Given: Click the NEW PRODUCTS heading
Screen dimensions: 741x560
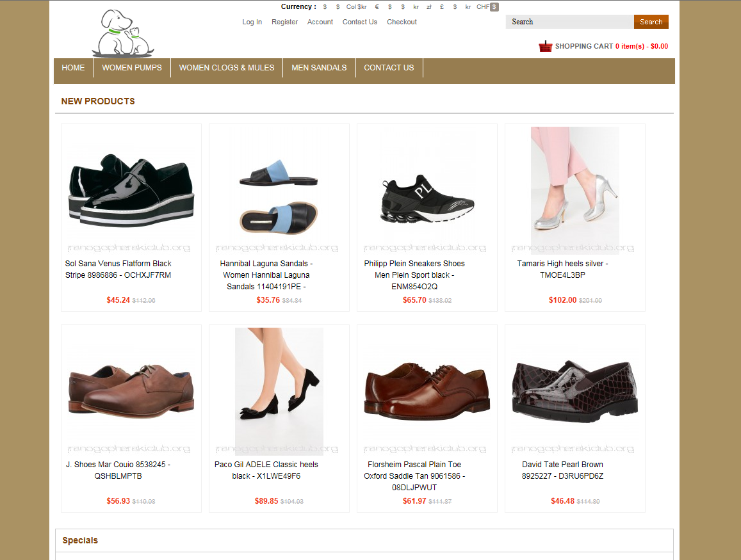Looking at the screenshot, I should tap(98, 102).
